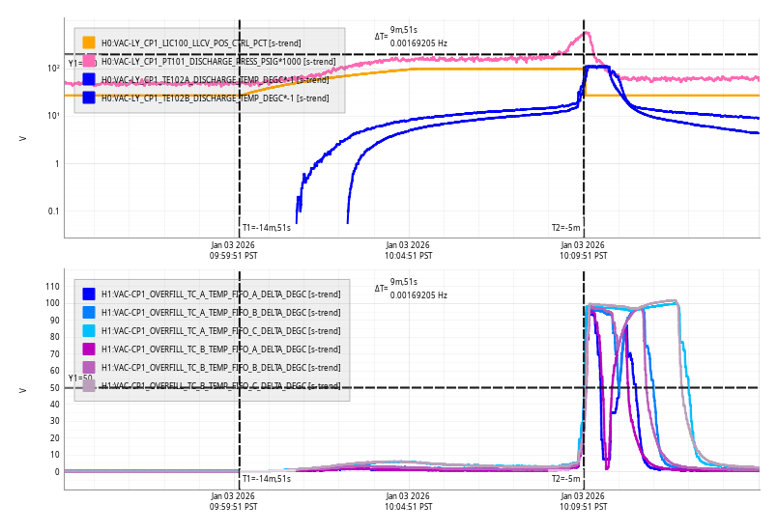
Task: Click the blue TE102A_DISCHARGE_TEMP legend swatch
Action: click(x=89, y=79)
